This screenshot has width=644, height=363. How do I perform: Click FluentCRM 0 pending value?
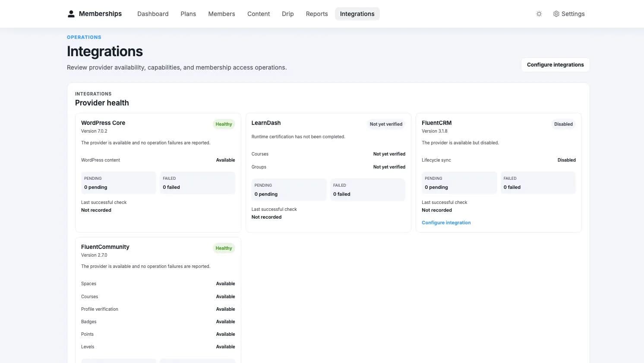point(436,187)
